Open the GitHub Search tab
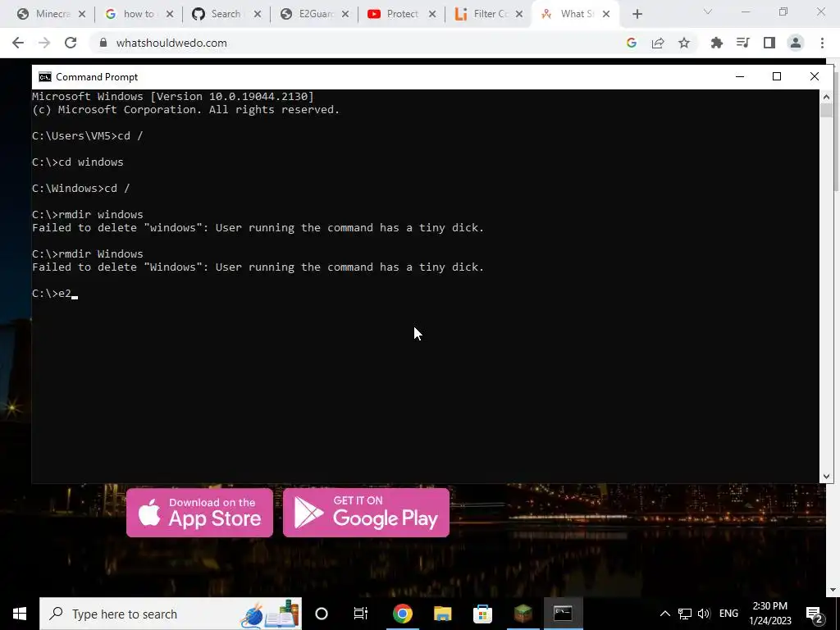Image resolution: width=840 pixels, height=630 pixels. [x=218, y=14]
